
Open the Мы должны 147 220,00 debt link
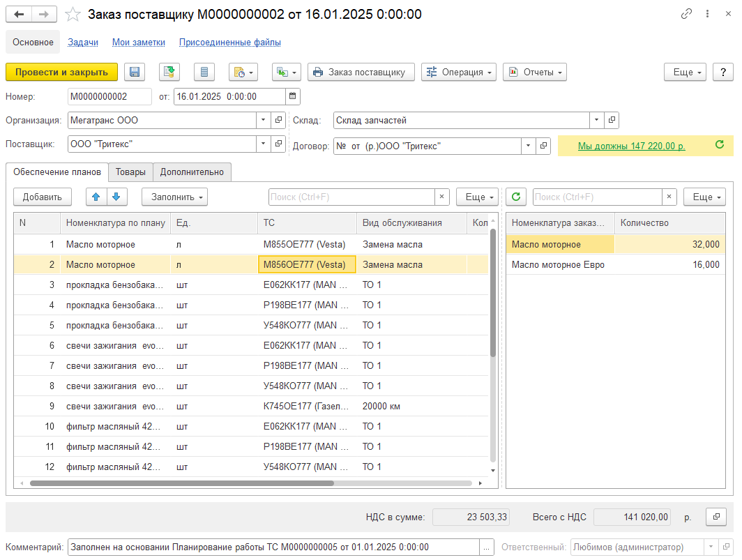point(631,146)
